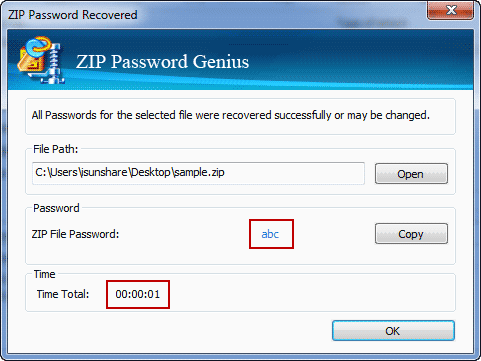The width and height of the screenshot is (481, 361).
Task: Click the Password group heading
Action: (56, 208)
